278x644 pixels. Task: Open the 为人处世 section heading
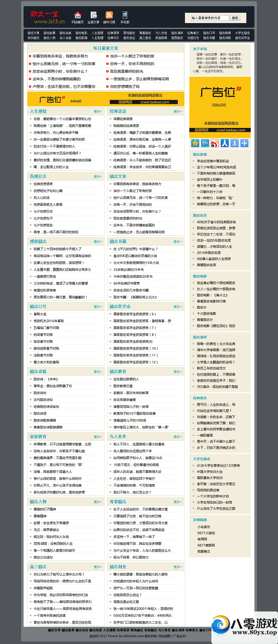(x=118, y=437)
